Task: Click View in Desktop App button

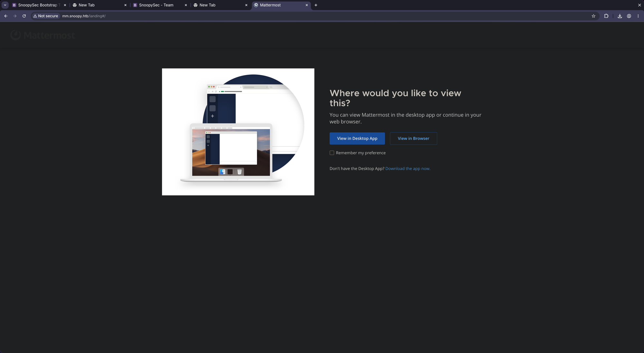Action: [357, 138]
